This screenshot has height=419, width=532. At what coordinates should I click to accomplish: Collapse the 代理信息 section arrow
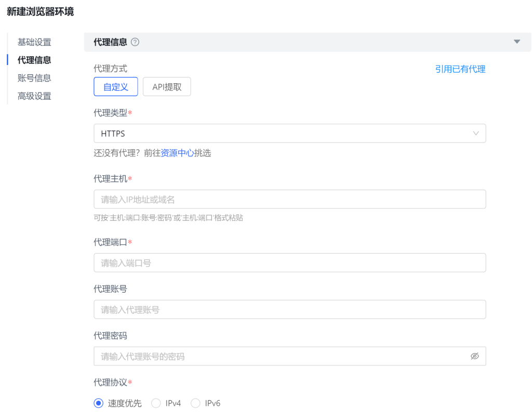click(x=517, y=42)
